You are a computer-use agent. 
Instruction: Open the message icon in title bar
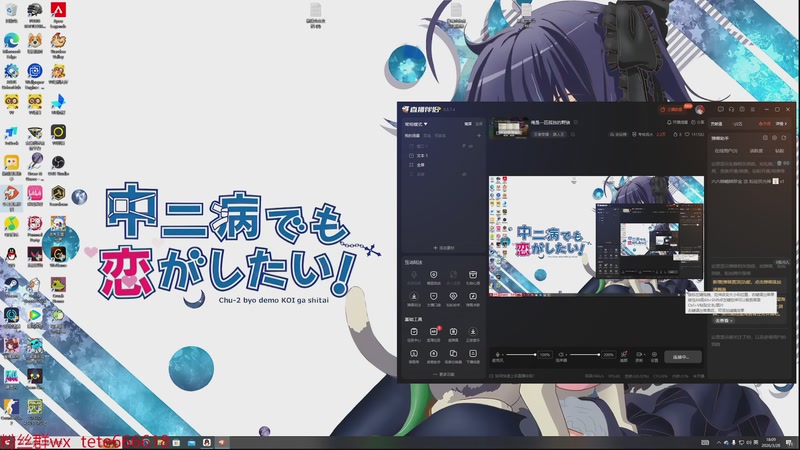[x=720, y=109]
